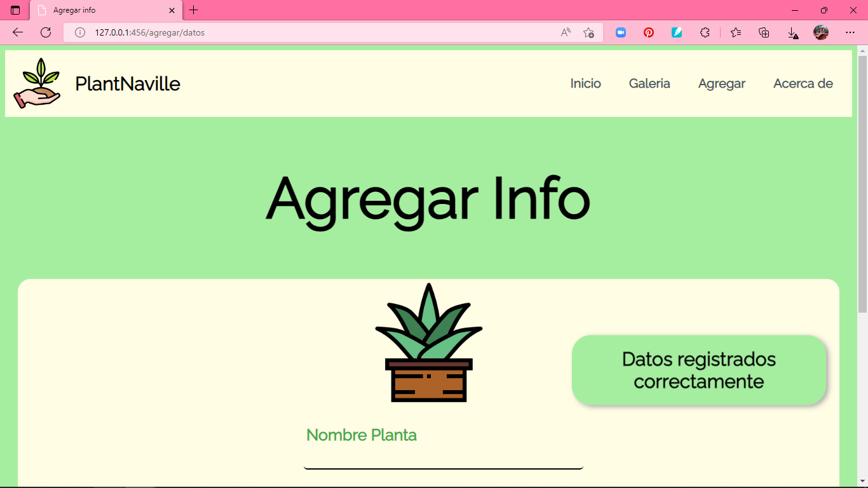868x488 pixels.
Task: Open the Pinterest browser extension
Action: pos(648,32)
